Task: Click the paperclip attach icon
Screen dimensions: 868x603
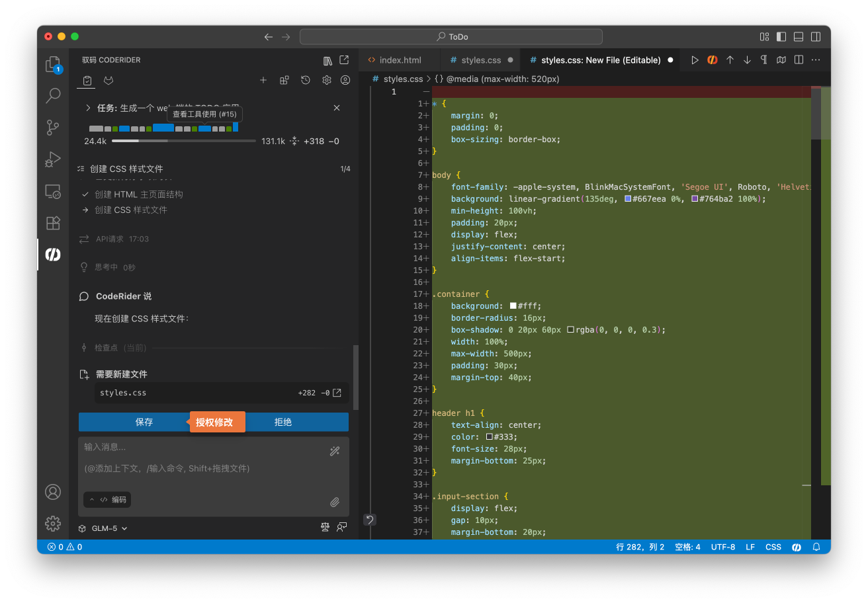Action: pos(335,502)
